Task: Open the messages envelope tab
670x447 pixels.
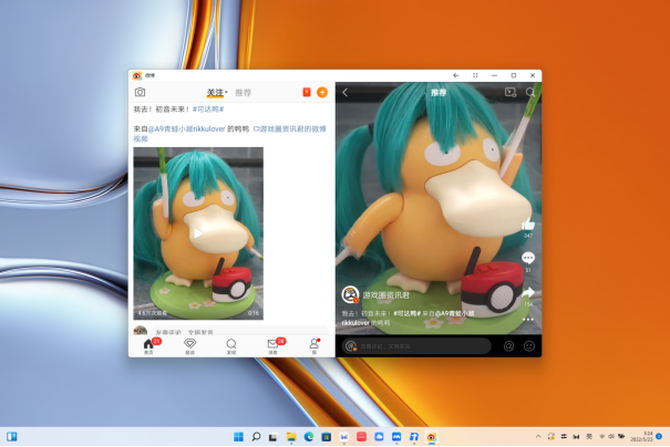Action: [x=273, y=346]
